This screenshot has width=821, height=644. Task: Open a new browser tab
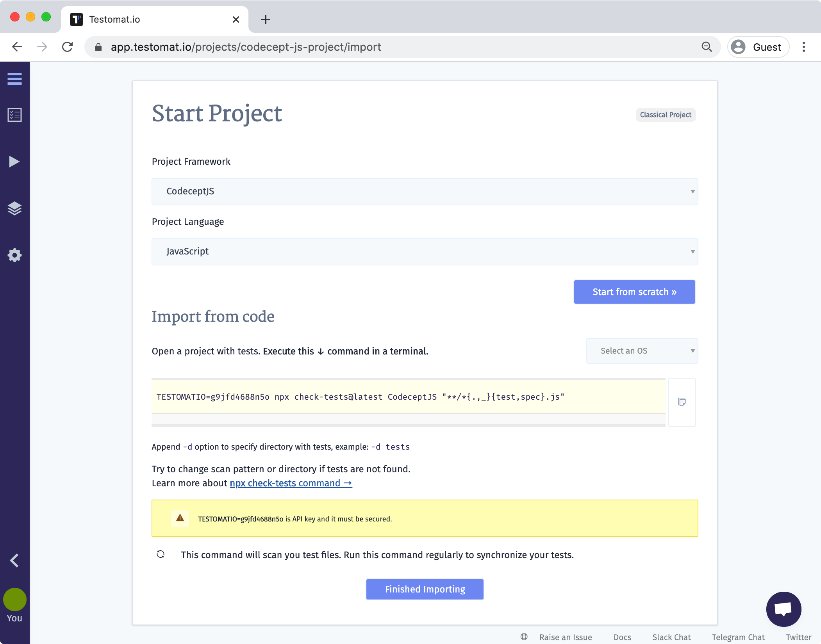click(266, 20)
